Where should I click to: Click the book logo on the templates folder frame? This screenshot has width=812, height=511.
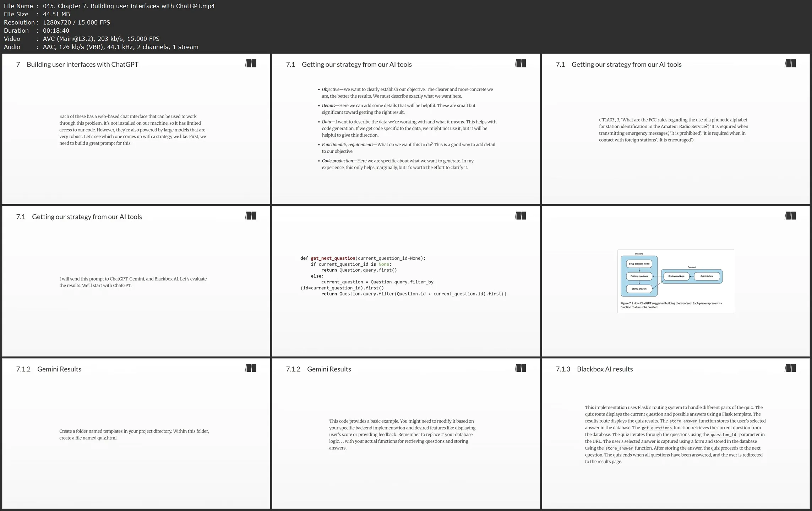pos(251,368)
